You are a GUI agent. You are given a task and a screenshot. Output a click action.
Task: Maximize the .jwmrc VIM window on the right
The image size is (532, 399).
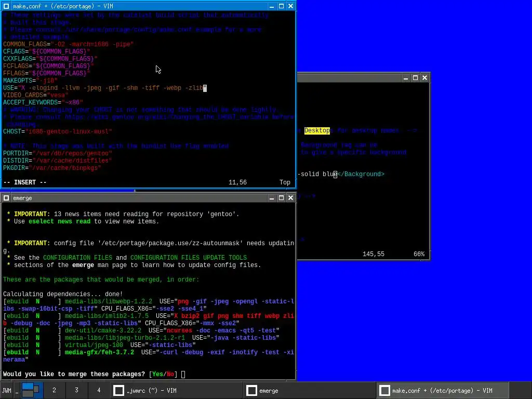415,78
